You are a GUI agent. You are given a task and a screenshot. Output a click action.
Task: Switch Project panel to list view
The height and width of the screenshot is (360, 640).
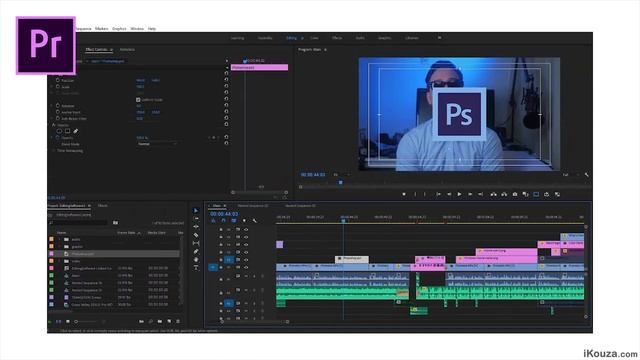[58, 322]
